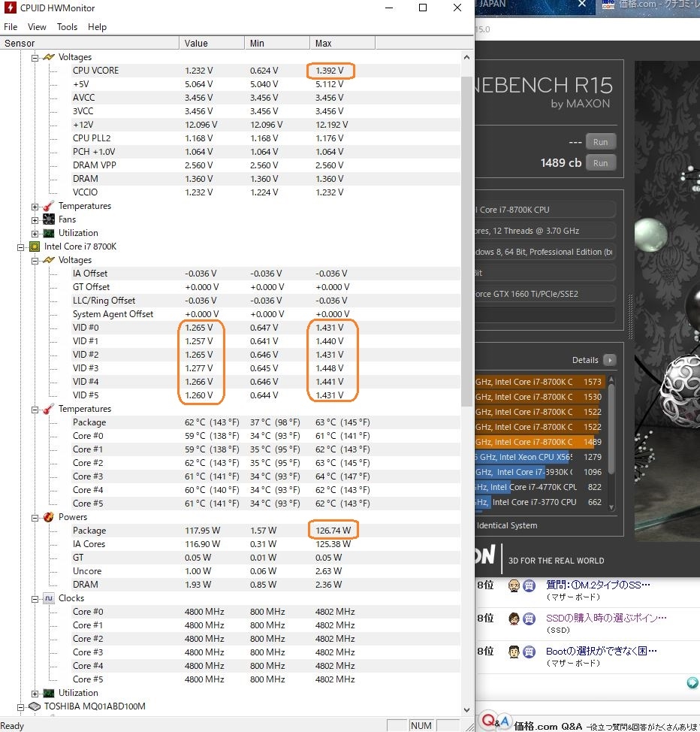
Task: Open the Tools menu
Action: click(67, 27)
